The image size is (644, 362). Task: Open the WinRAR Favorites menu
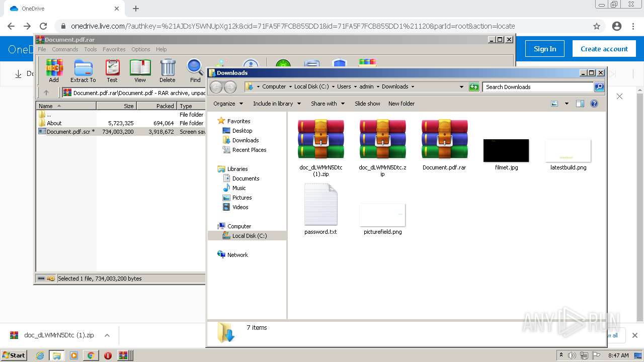[x=114, y=49]
